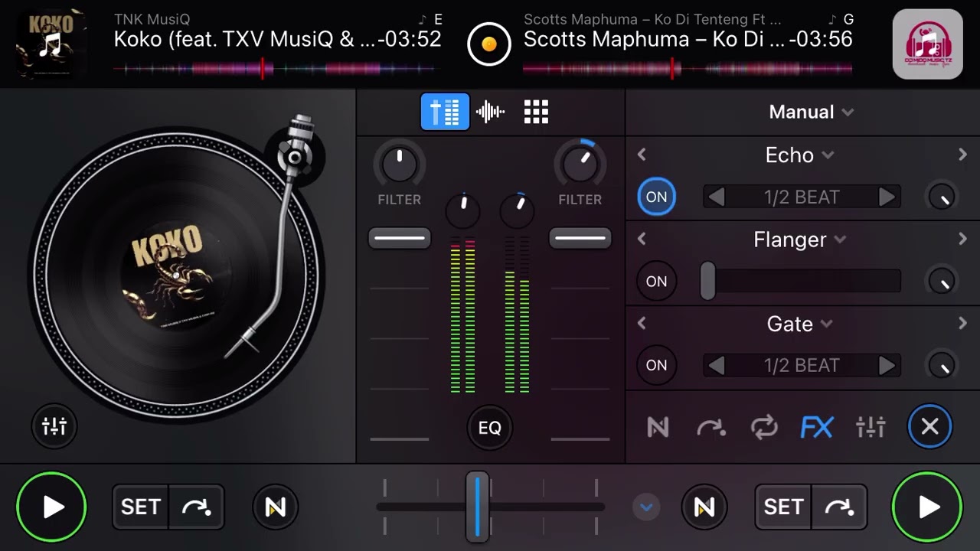980x551 pixels.
Task: Open the Manual mode dropdown
Action: 811,112
